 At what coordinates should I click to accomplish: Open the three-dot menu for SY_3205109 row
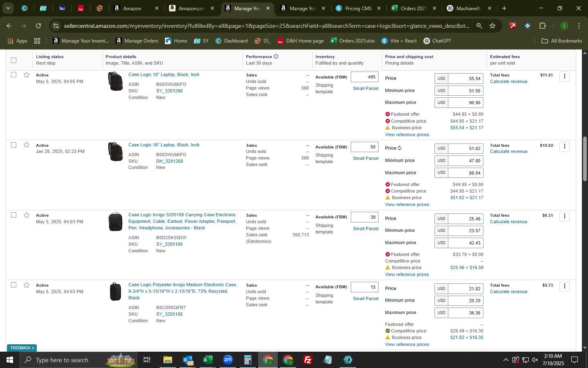point(564,216)
